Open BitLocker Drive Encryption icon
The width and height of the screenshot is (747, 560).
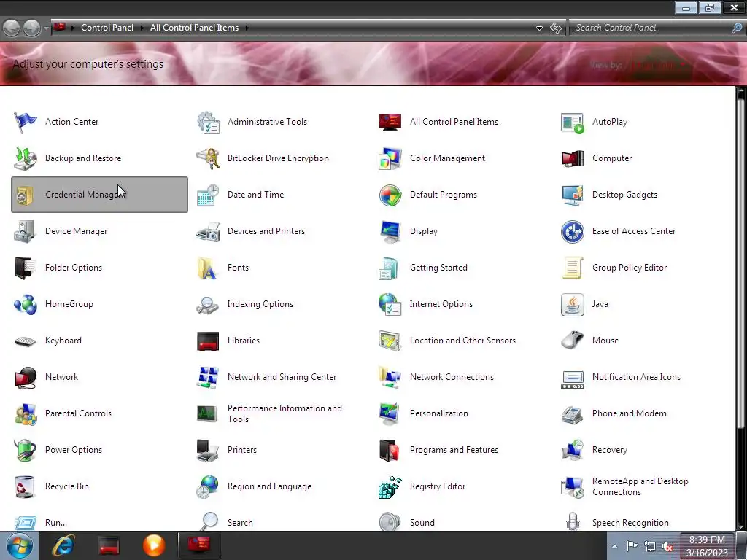[208, 158]
